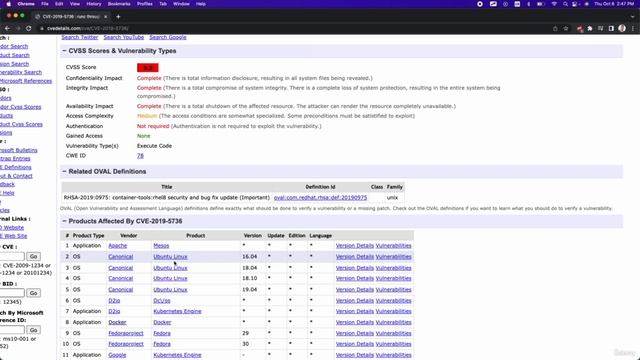Open the Wi-Fi status menu
This screenshot has height=360, width=640.
(554, 4)
